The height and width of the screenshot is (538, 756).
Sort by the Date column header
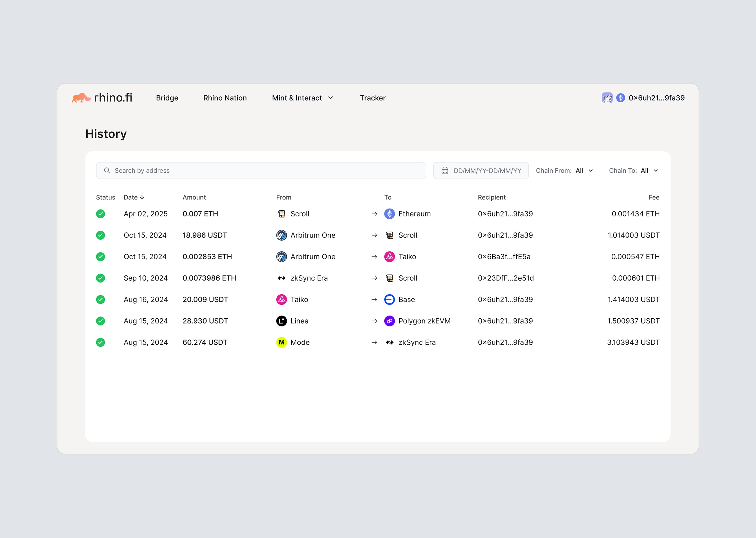coord(134,198)
